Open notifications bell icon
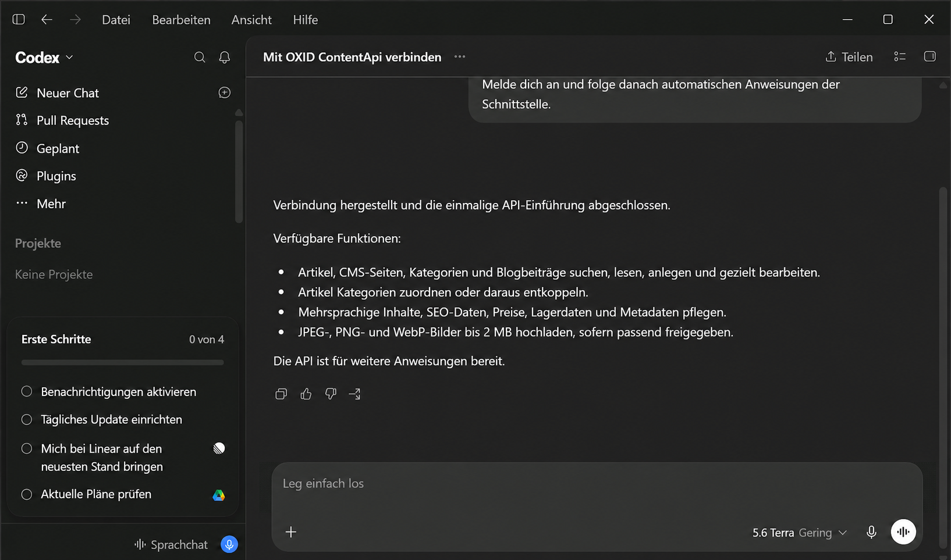Screen dimensions: 951x560 [x=224, y=57]
